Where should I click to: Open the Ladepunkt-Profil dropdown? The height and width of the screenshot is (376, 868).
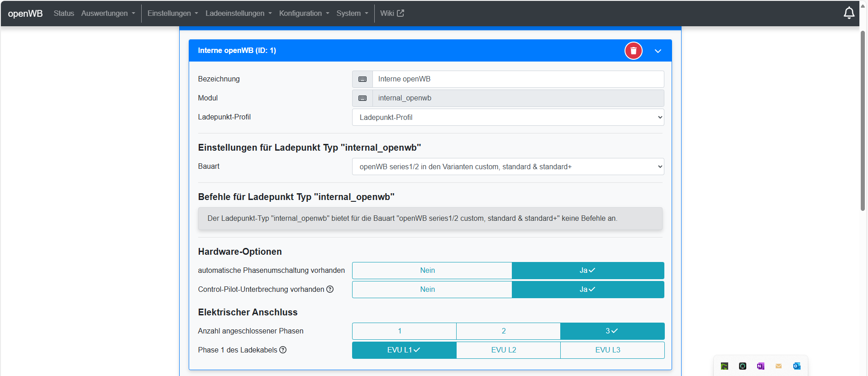click(508, 117)
